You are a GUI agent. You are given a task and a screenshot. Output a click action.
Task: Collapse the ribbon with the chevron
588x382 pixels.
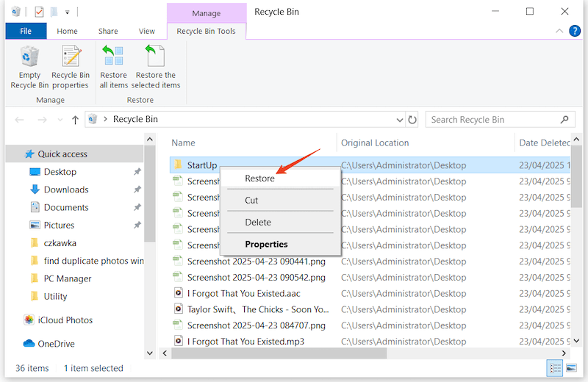(x=560, y=31)
